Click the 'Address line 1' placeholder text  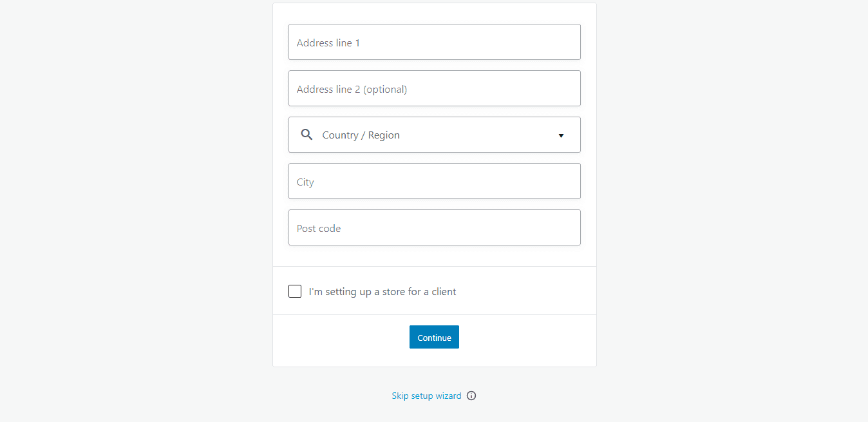point(328,43)
